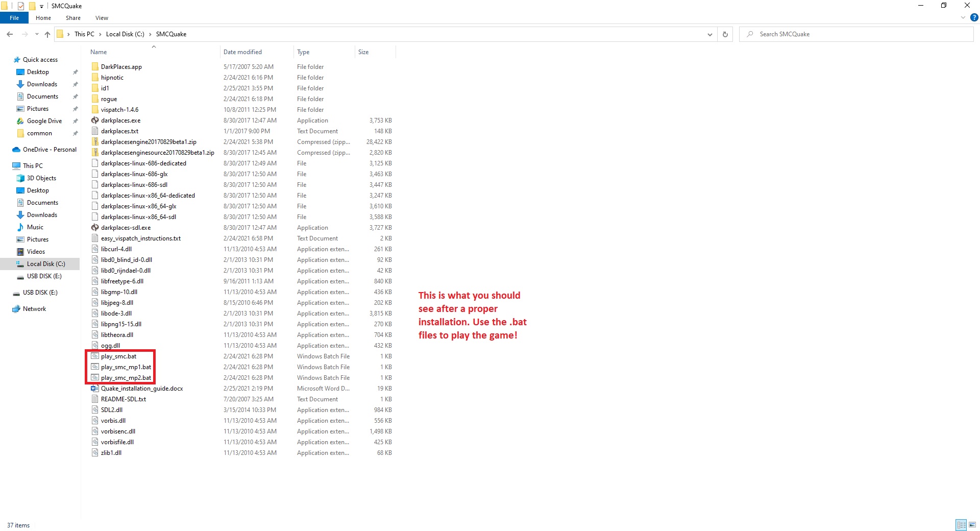Open the View ribbon tab
Screen dimensions: 980x531
102,18
